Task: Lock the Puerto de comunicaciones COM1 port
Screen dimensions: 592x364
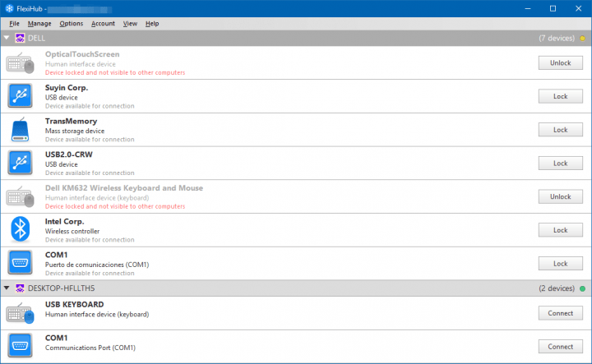Action: (560, 264)
